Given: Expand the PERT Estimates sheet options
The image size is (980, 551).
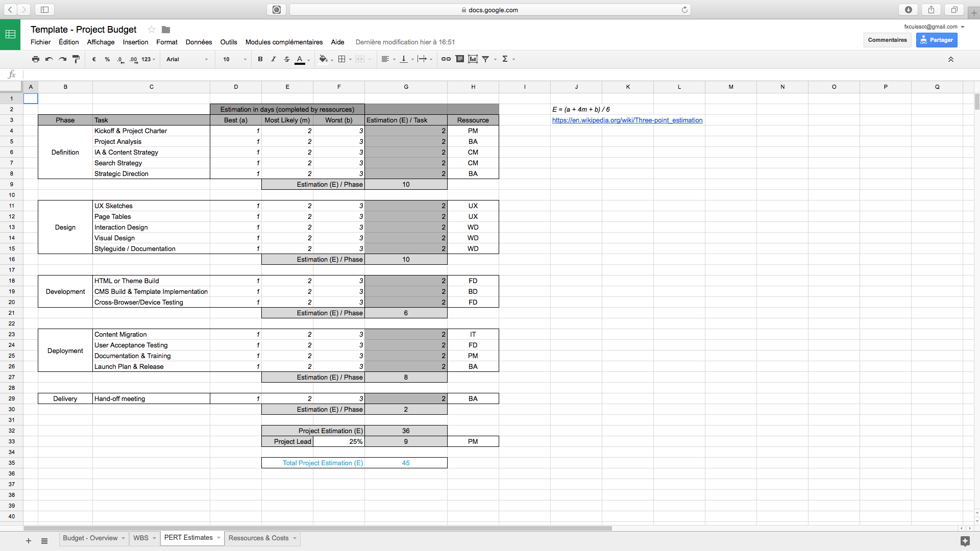Looking at the screenshot, I should (x=219, y=538).
